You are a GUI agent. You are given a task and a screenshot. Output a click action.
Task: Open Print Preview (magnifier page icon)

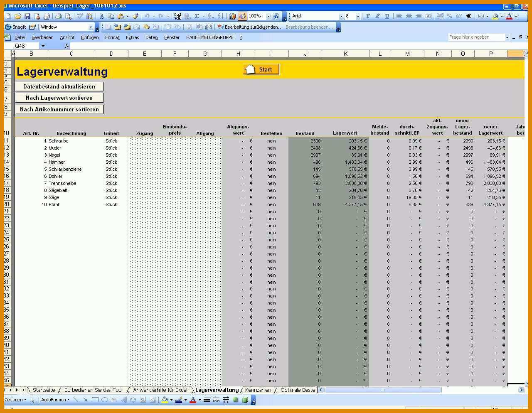68,16
